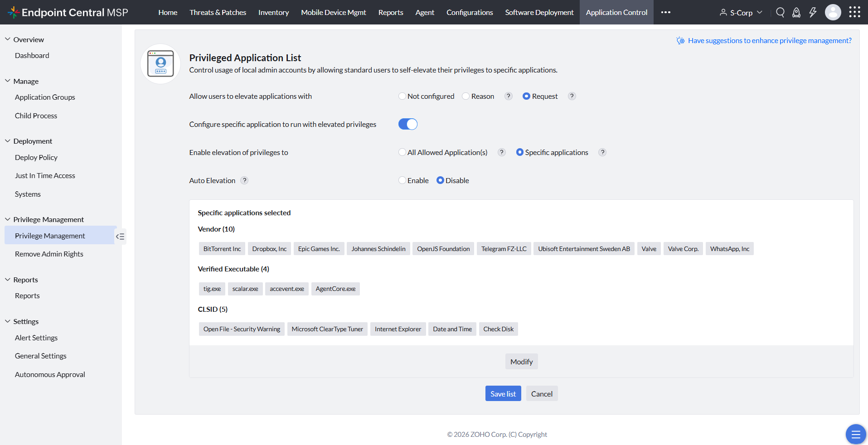Open Just In Time Access in sidebar
Screen dimensions: 868x445
click(x=45, y=175)
